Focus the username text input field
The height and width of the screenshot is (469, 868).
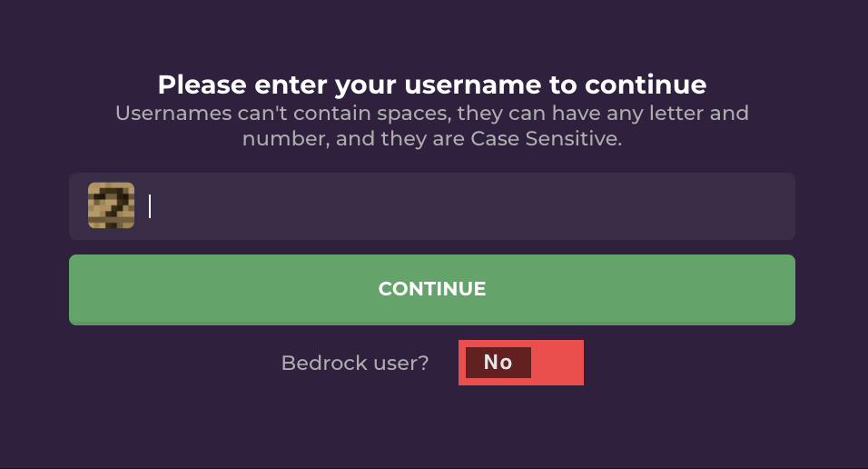tap(432, 206)
